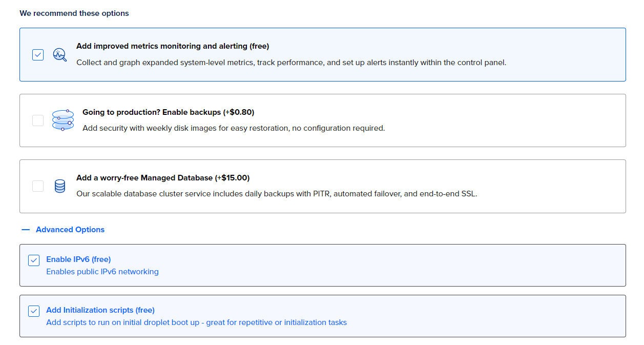
Task: Click the backups disk stack icon
Action: pos(63,120)
